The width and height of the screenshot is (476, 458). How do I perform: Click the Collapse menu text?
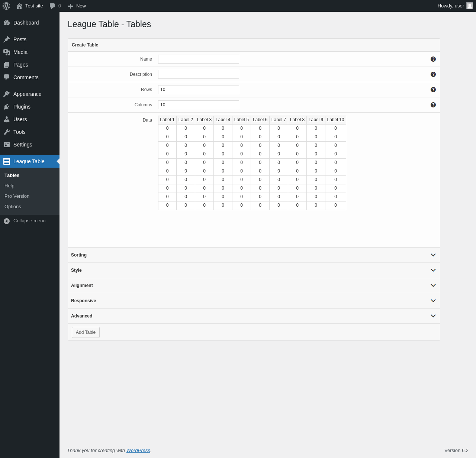click(x=29, y=221)
